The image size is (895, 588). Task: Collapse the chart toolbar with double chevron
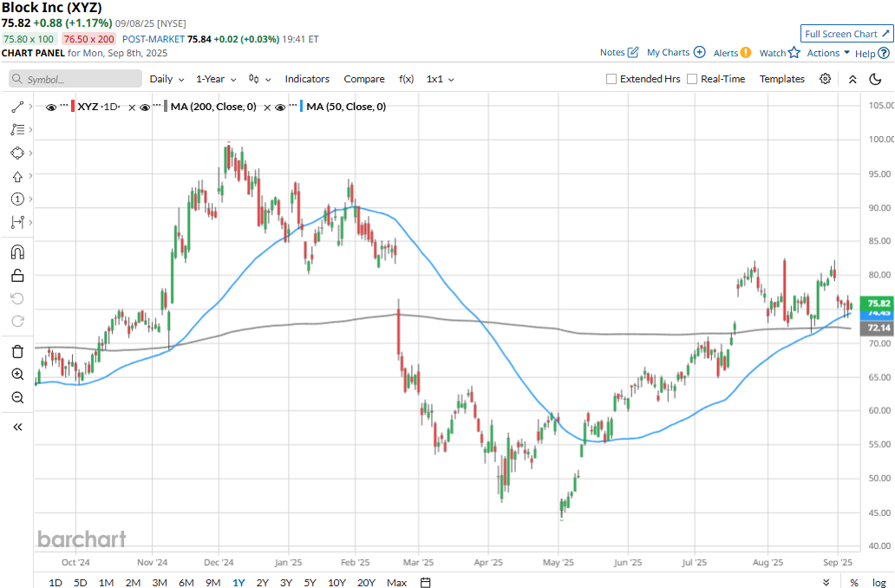pyautogui.click(x=853, y=79)
